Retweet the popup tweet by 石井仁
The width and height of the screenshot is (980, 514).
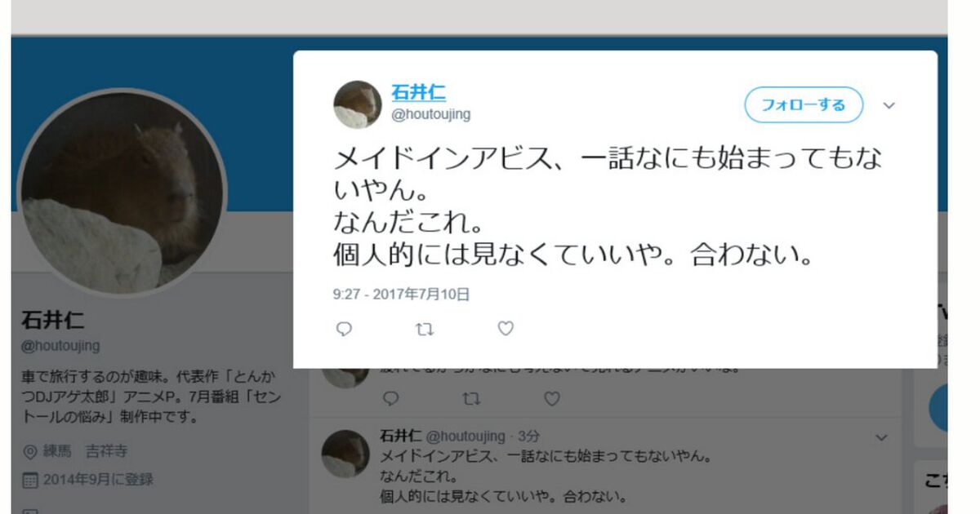(x=425, y=329)
